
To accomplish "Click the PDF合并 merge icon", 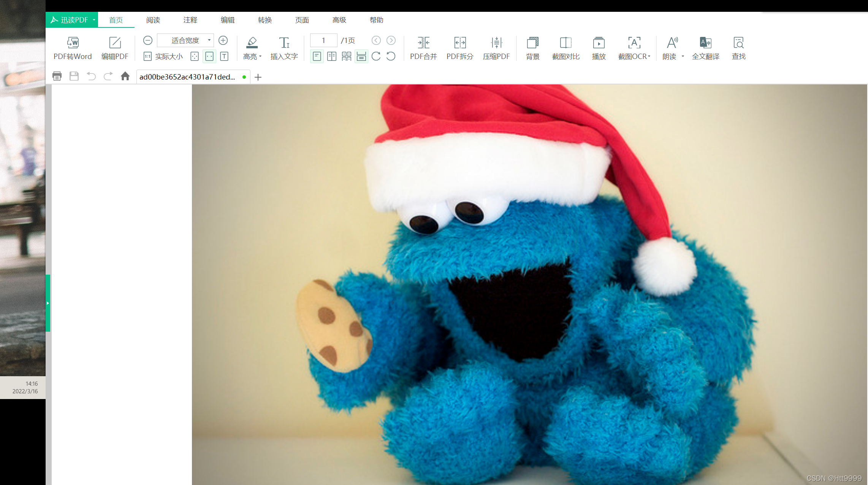I will 423,43.
